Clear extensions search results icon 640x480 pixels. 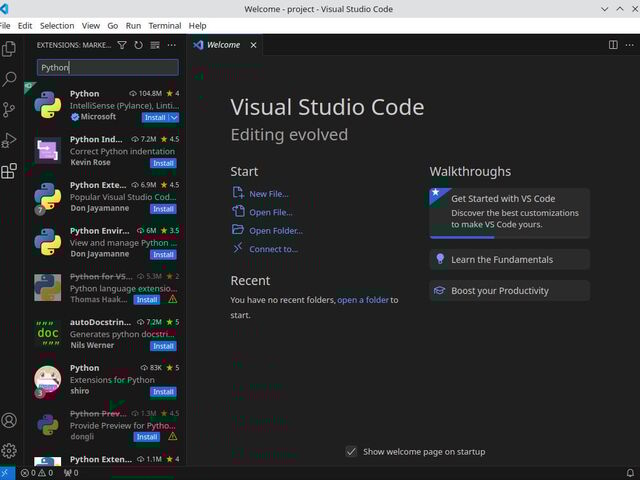pyautogui.click(x=155, y=45)
